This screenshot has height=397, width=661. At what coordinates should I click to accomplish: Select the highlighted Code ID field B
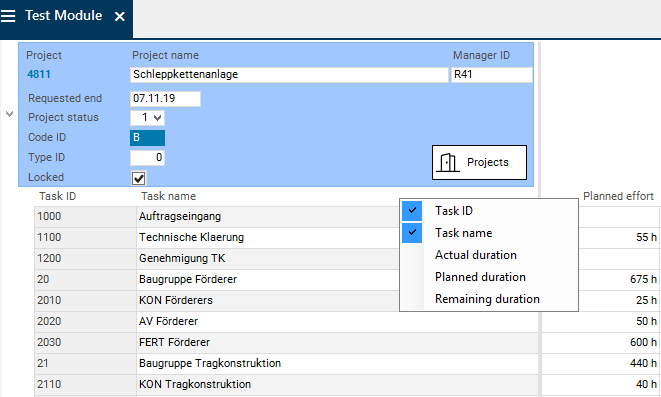point(147,138)
